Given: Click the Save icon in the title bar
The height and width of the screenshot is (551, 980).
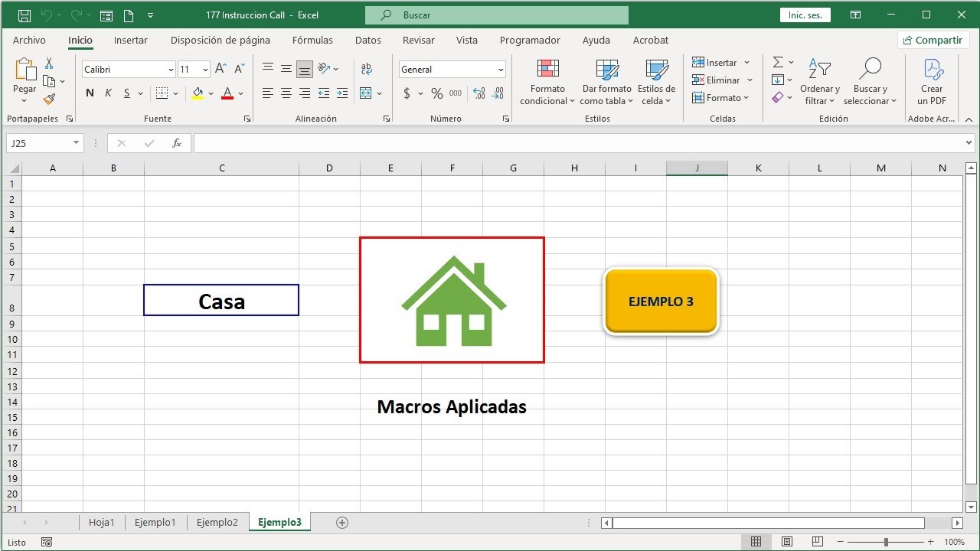Looking at the screenshot, I should pyautogui.click(x=24, y=15).
